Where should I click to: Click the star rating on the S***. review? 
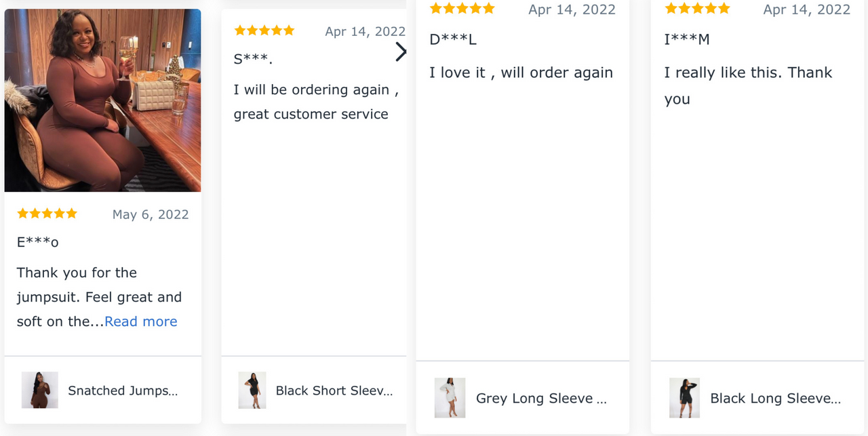[264, 31]
